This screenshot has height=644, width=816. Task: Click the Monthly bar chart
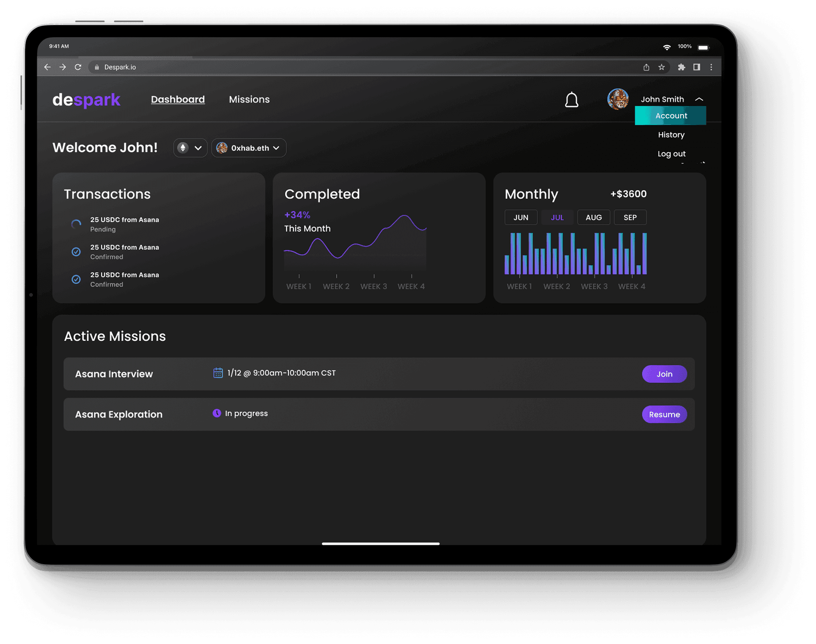click(x=575, y=254)
